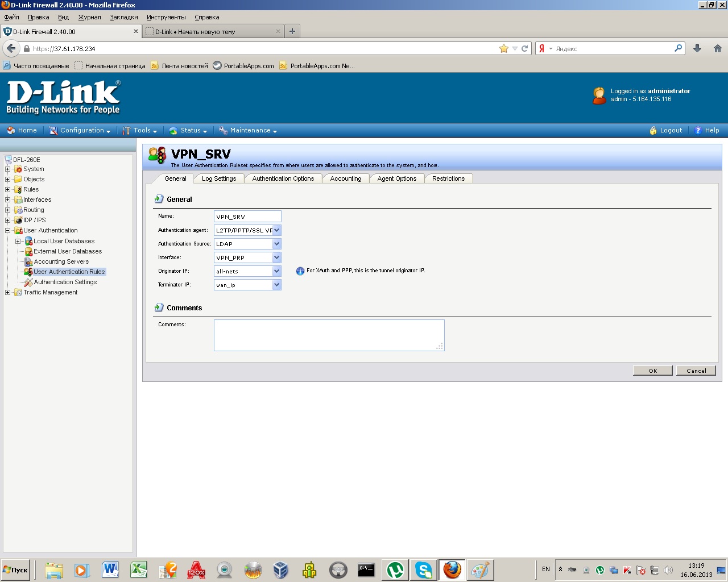
Task: Click the volume speaker tray icon
Action: pos(668,570)
